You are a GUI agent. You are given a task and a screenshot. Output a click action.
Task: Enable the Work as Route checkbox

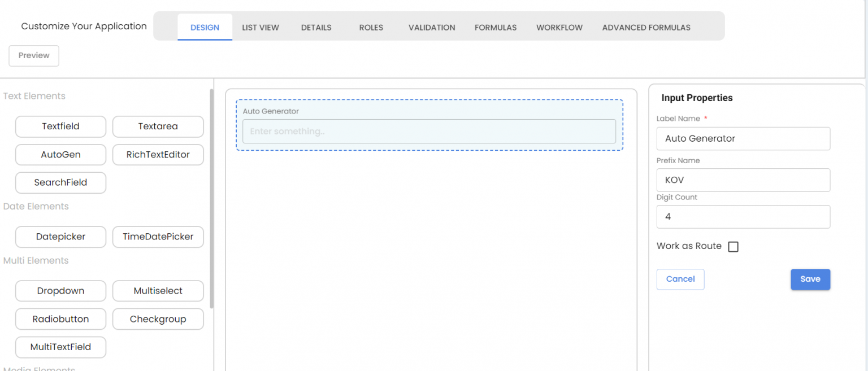733,246
